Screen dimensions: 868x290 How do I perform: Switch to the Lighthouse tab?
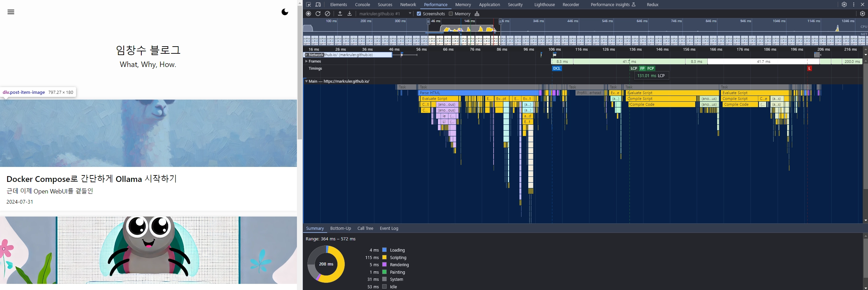pos(544,5)
